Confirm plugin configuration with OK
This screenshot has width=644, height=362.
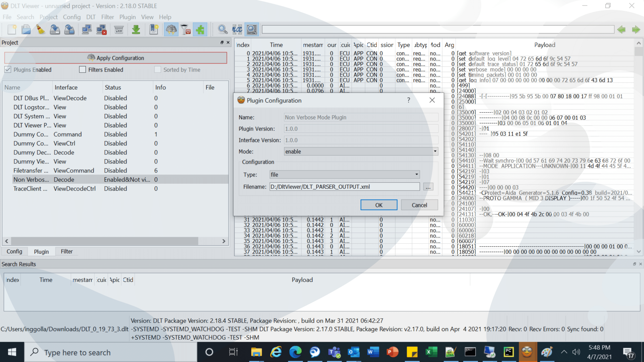pyautogui.click(x=379, y=205)
